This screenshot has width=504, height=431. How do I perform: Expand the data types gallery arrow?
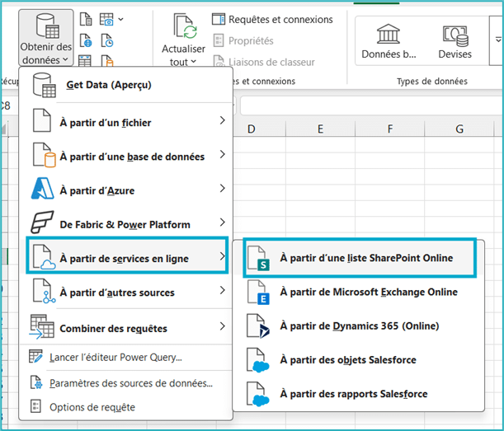click(498, 40)
